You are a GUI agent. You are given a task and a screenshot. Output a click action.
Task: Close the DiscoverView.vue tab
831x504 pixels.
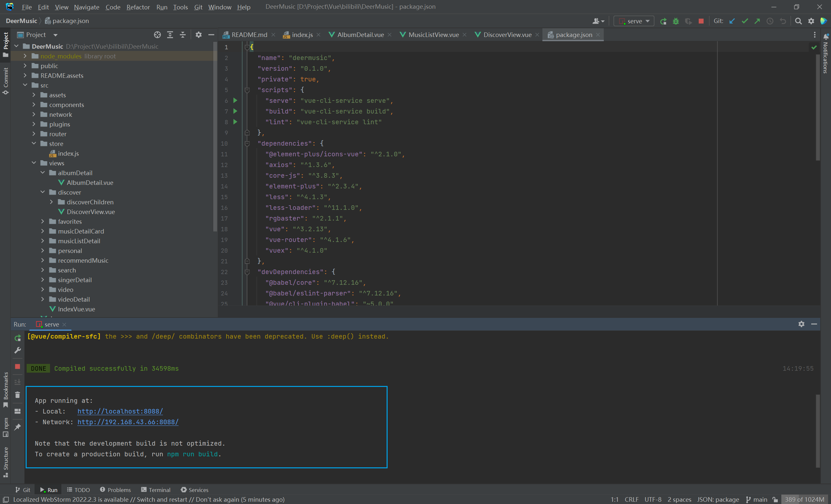(x=537, y=35)
